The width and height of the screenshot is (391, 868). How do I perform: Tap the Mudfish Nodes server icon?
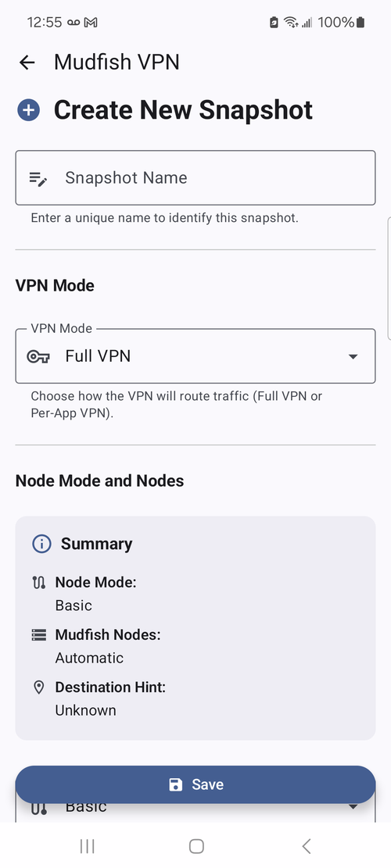click(x=39, y=635)
